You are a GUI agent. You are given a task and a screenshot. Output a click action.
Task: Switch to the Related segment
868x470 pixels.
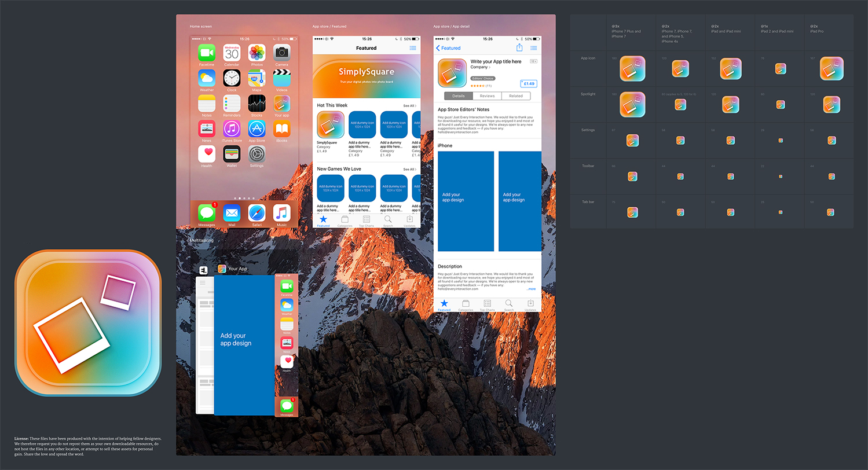tap(515, 96)
